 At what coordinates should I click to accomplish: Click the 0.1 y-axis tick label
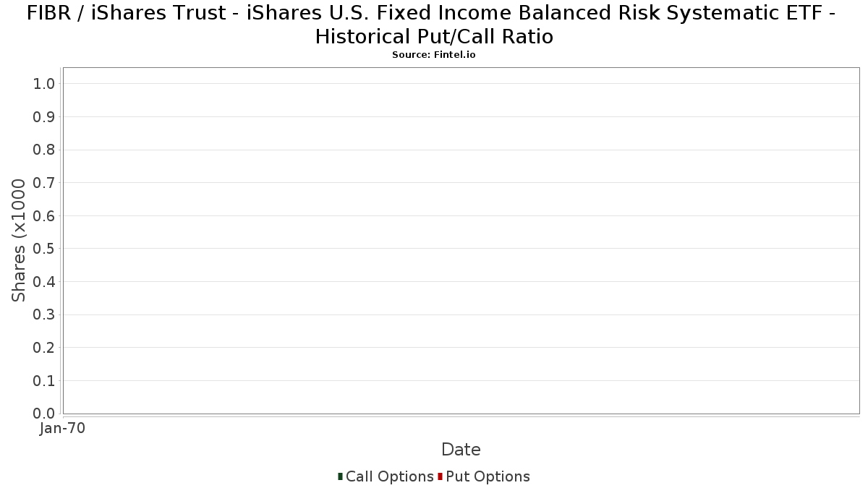pyautogui.click(x=44, y=381)
